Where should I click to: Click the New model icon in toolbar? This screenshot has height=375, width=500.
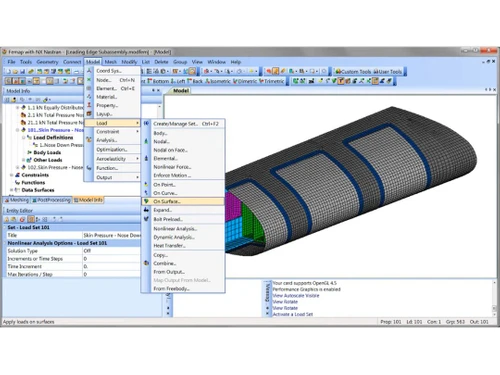tap(8, 71)
